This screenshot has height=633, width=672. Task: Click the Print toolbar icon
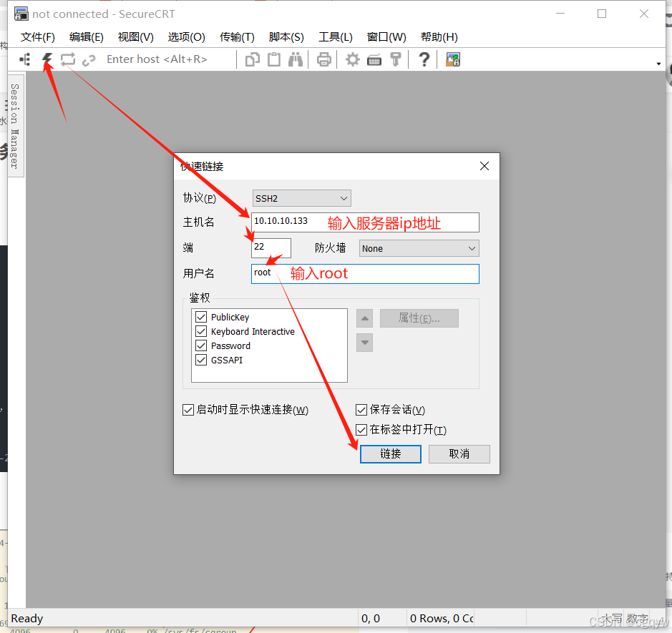(324, 59)
